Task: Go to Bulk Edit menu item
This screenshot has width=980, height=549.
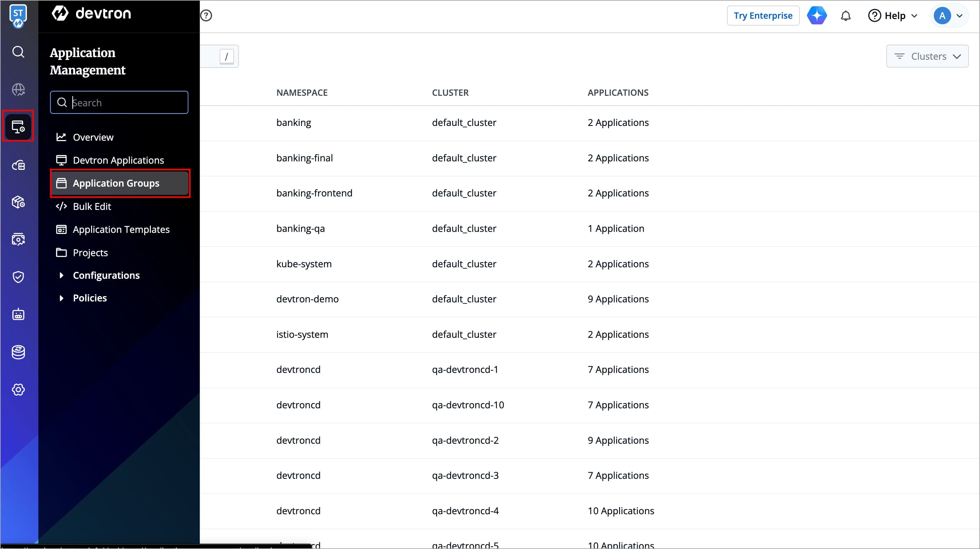Action: click(x=92, y=206)
